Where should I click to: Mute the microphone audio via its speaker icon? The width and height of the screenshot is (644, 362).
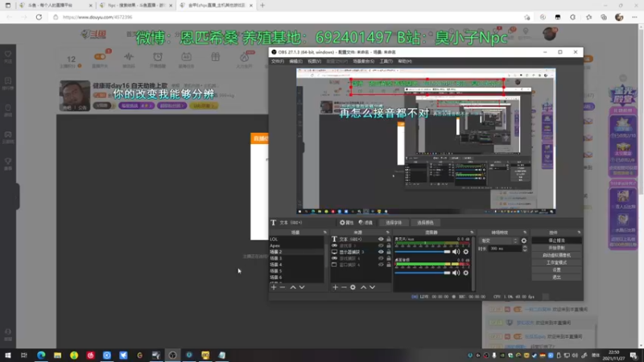click(456, 252)
